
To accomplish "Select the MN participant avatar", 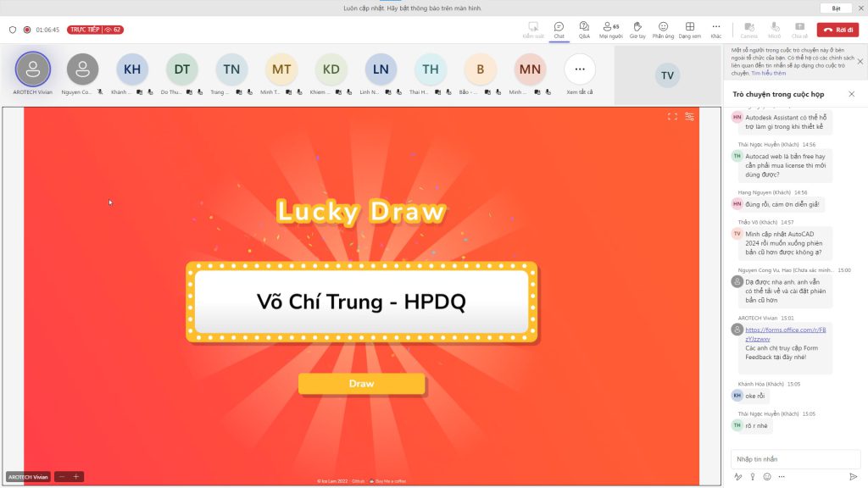I will tap(530, 69).
